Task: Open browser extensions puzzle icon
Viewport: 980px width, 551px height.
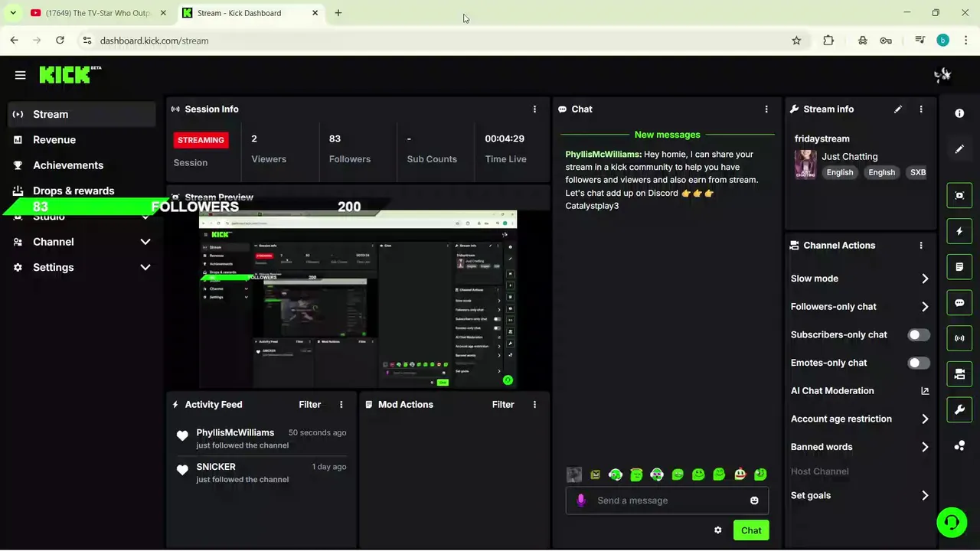Action: tap(828, 41)
